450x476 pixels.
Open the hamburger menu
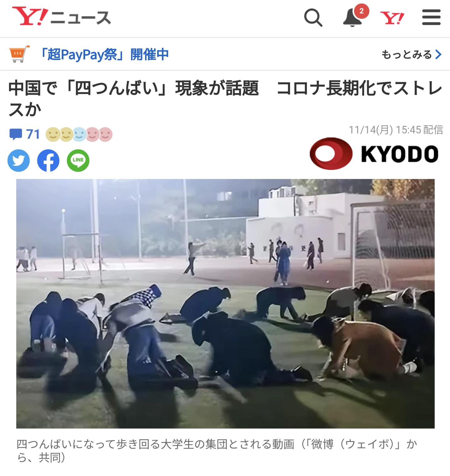pos(431,17)
